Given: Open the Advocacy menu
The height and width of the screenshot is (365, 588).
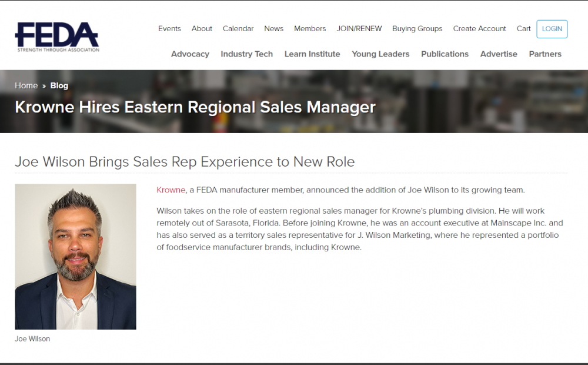Looking at the screenshot, I should click(x=190, y=54).
